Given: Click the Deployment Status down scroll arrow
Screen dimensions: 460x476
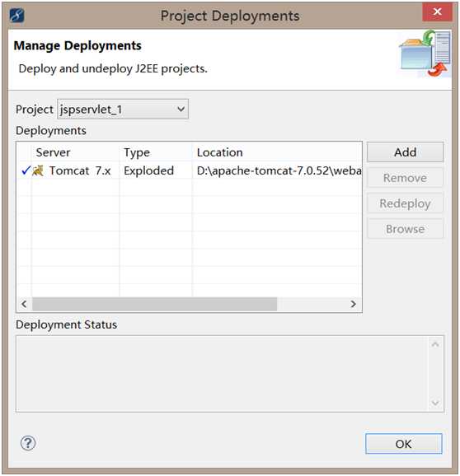Looking at the screenshot, I should (435, 403).
